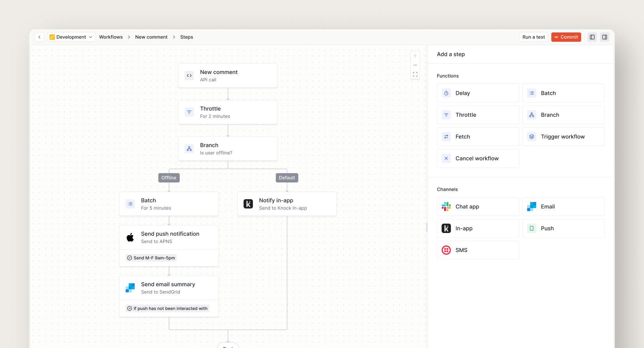Select the Batch function
The width and height of the screenshot is (644, 348).
coord(563,93)
